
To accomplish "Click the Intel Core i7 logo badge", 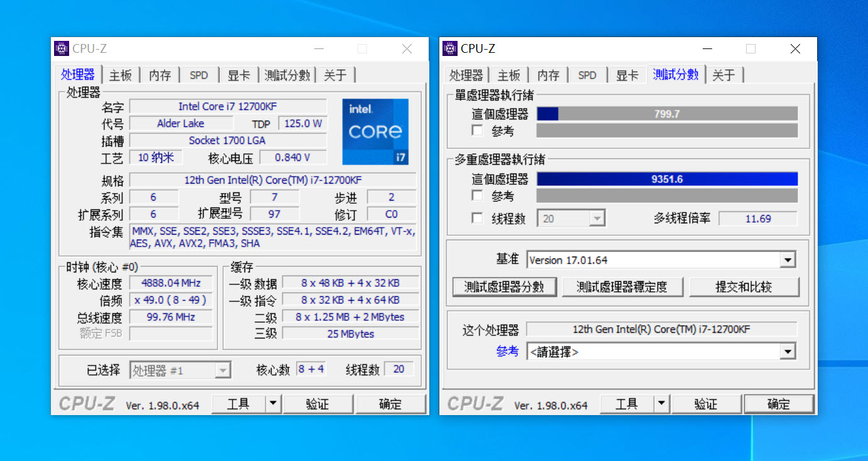I will click(375, 131).
